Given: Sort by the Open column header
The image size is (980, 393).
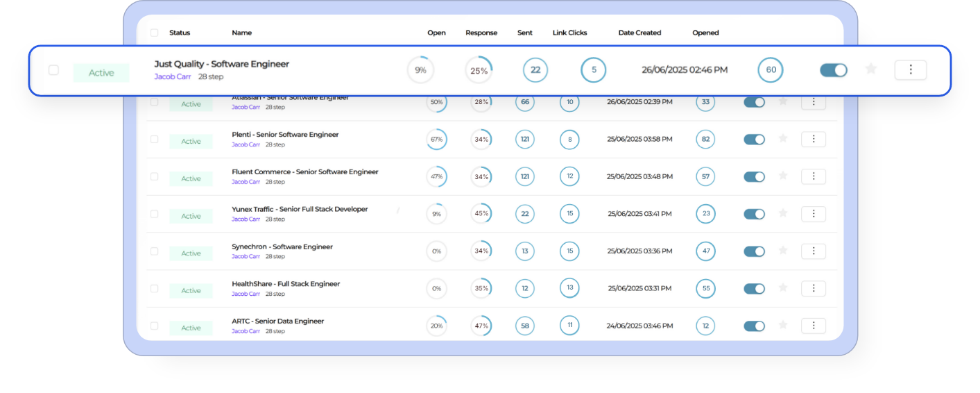Looking at the screenshot, I should coord(436,33).
